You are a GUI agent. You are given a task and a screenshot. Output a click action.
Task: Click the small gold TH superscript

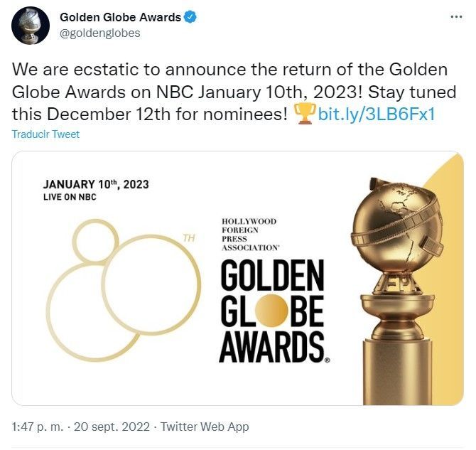pos(189,237)
